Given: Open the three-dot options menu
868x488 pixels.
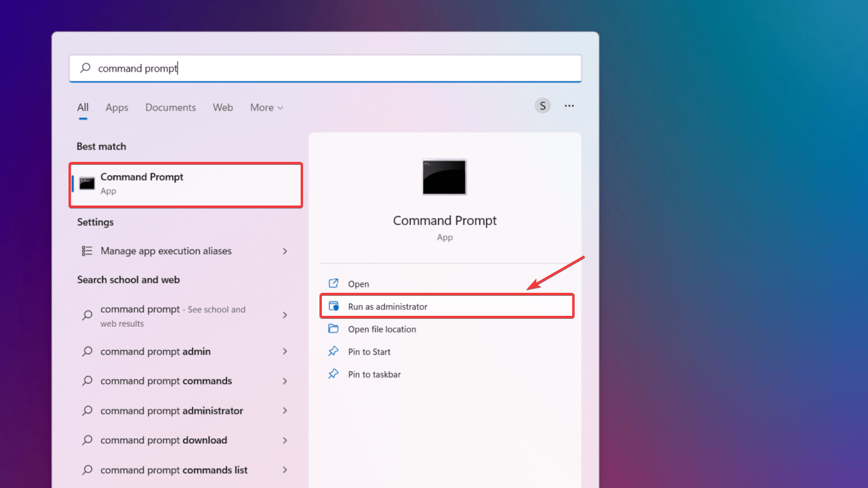Looking at the screenshot, I should [569, 105].
